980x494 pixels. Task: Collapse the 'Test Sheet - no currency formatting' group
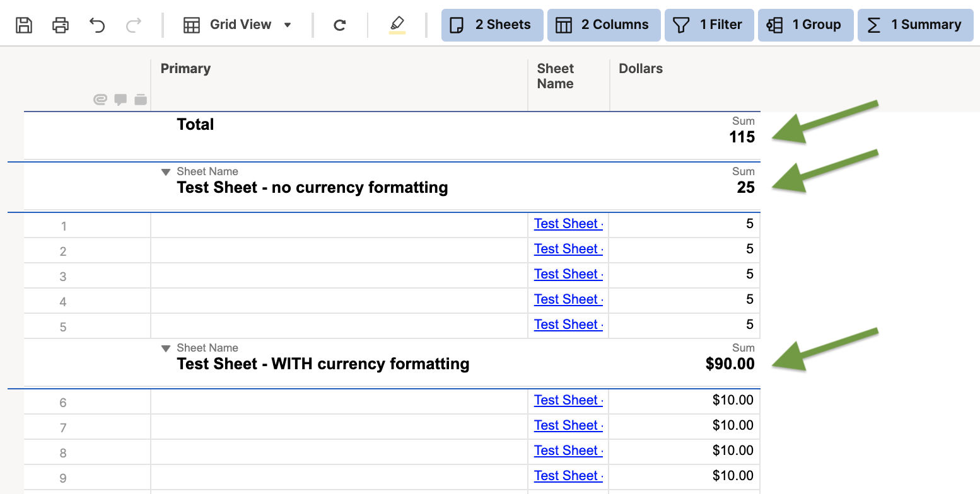tap(165, 171)
